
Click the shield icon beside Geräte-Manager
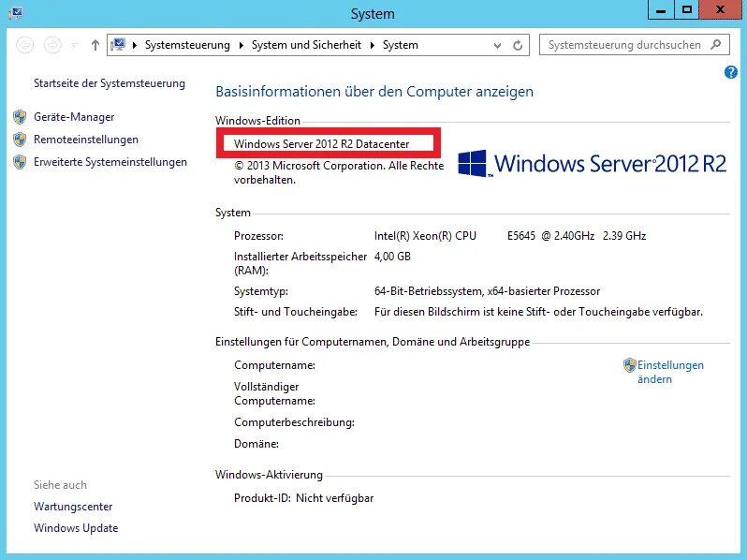(20, 117)
